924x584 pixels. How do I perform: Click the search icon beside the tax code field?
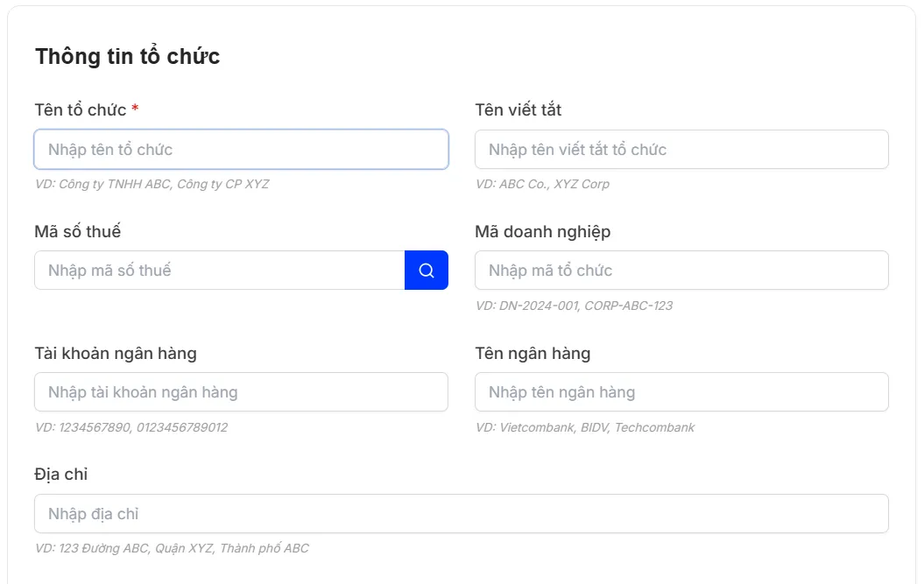[427, 271]
